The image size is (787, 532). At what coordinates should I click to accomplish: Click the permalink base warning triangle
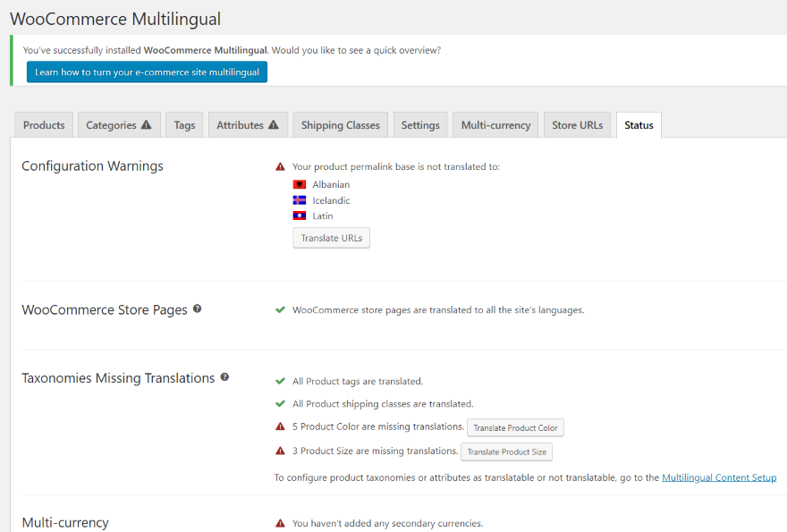[x=280, y=166]
